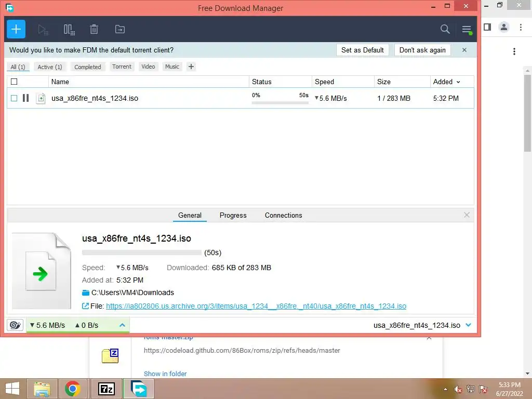Show hidden tray icons arrow

coord(445,389)
